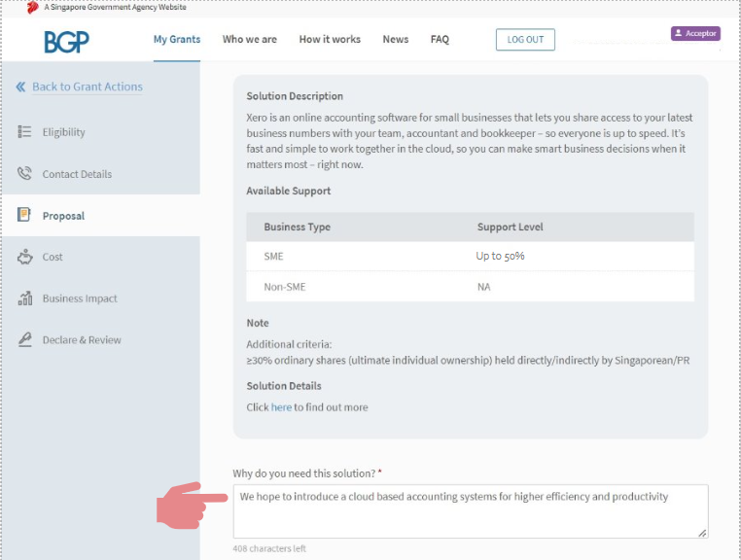This screenshot has width=741, height=560.
Task: Open How it works menu item
Action: point(330,39)
